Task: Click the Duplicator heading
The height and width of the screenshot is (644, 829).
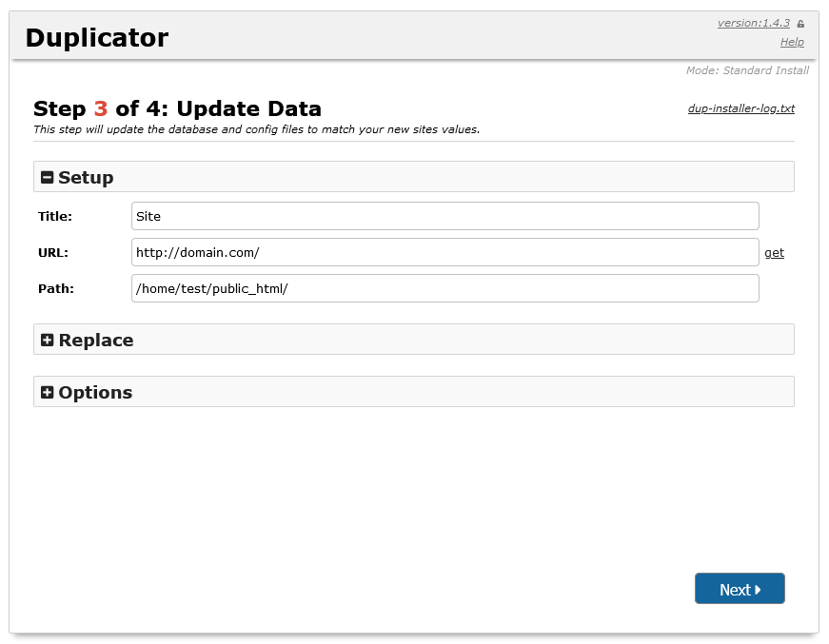Action: [x=95, y=37]
